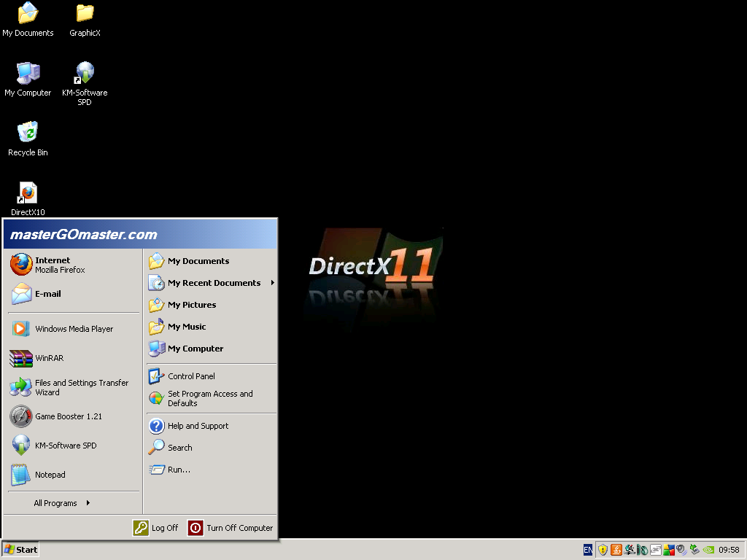
Task: Open Help and Support
Action: 212,426
